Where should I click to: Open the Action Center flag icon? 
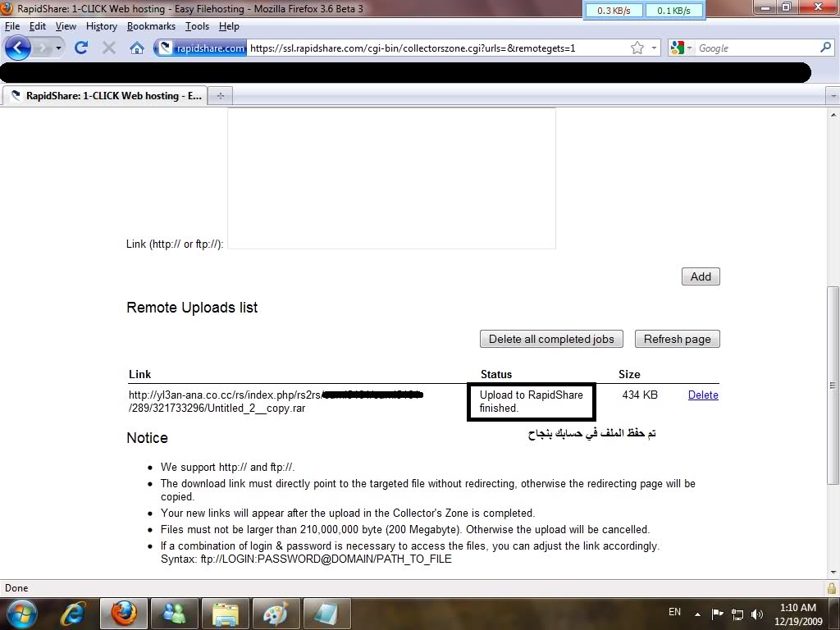[x=717, y=614]
